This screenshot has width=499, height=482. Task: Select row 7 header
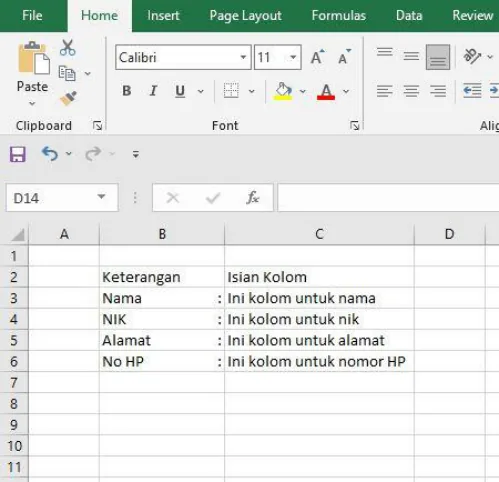pyautogui.click(x=14, y=382)
